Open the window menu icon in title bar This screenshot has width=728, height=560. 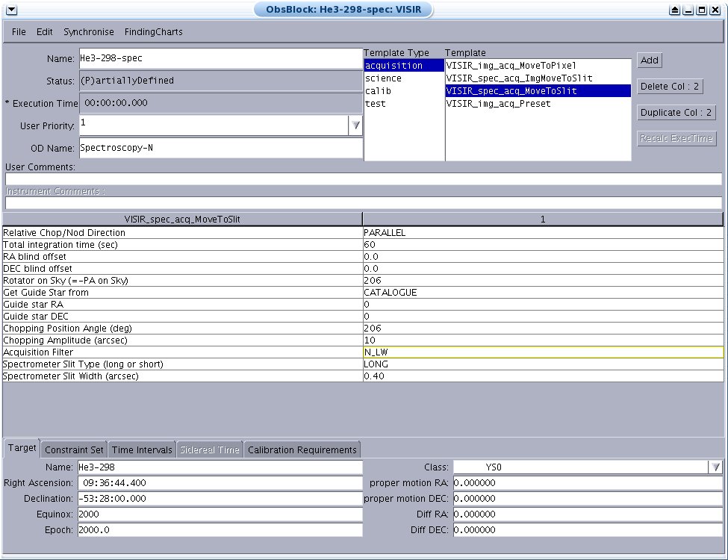(12, 10)
